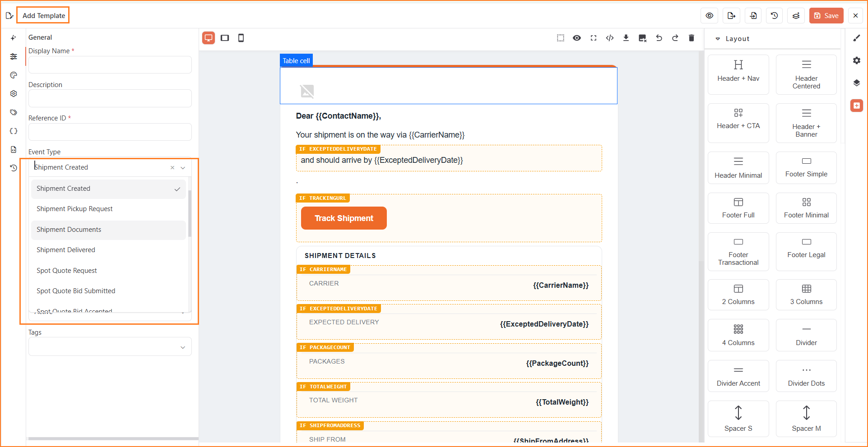Add the Footer Transactional block
This screenshot has height=447, width=868.
(738, 252)
